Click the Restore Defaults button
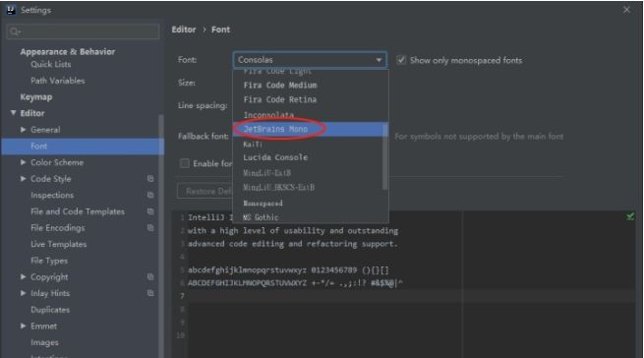Image resolution: width=644 pixels, height=358 pixels. (205, 191)
